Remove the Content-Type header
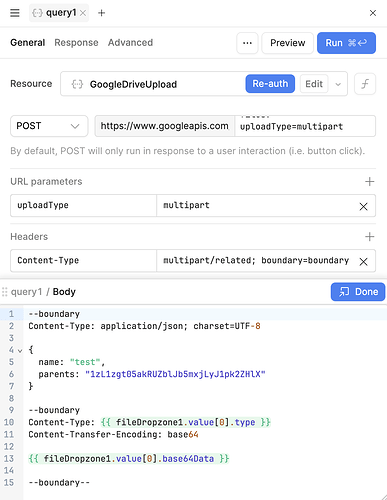Image resolution: width=387 pixels, height=500 pixels. [x=364, y=262]
